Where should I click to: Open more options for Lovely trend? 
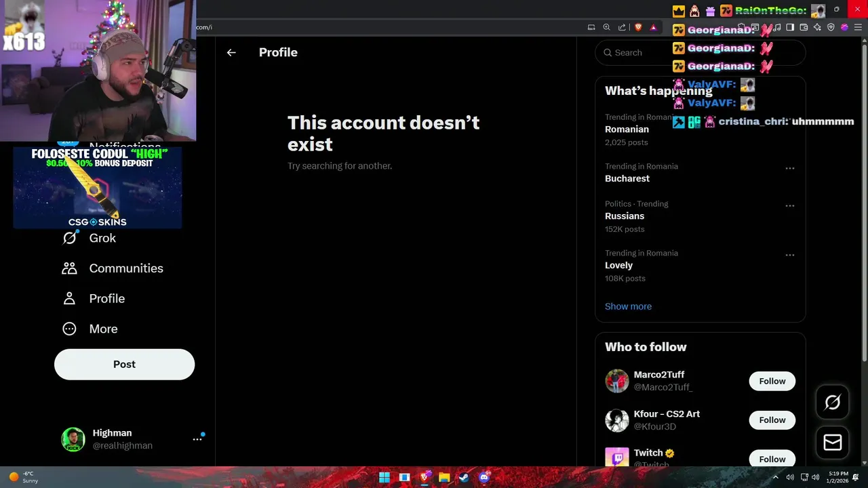790,255
